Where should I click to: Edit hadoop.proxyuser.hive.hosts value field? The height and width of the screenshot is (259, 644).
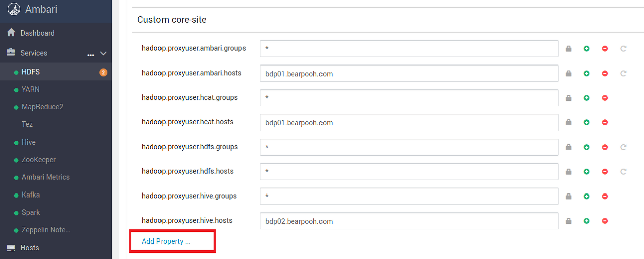(x=409, y=221)
